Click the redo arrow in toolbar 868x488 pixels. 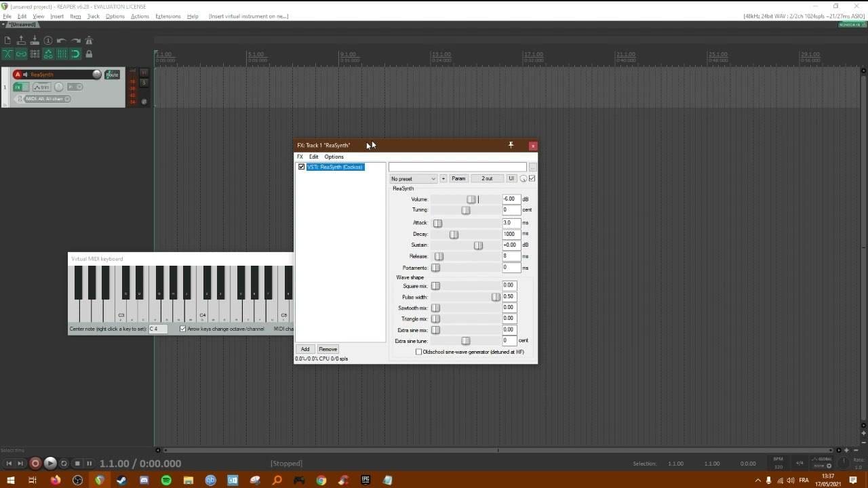click(x=75, y=41)
